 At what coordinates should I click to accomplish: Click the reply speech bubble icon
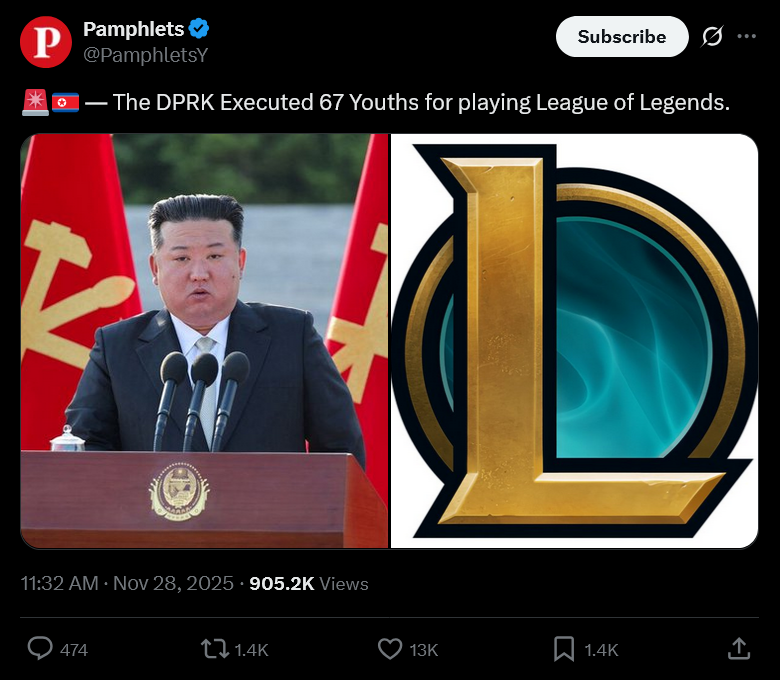tap(40, 649)
